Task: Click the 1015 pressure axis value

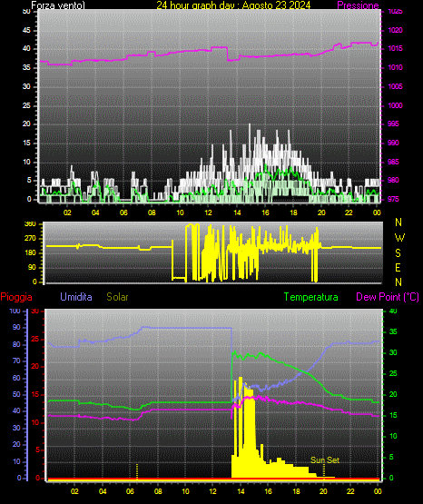Action: (x=395, y=48)
